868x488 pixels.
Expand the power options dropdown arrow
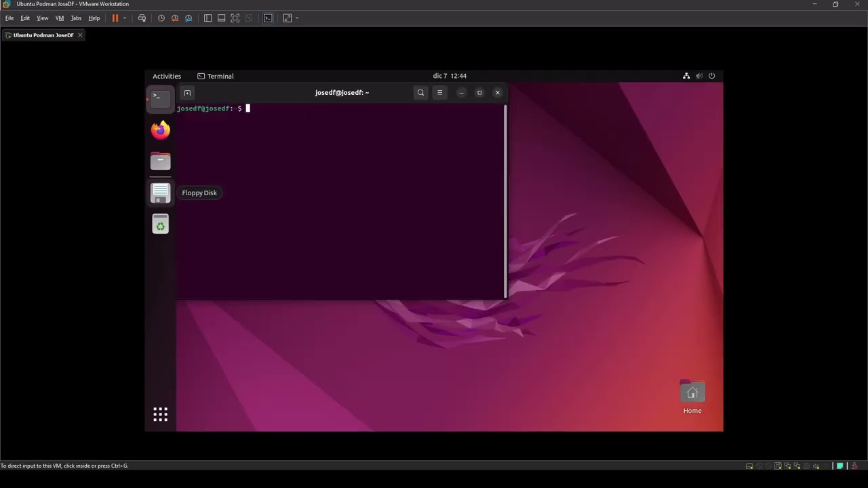(x=125, y=18)
